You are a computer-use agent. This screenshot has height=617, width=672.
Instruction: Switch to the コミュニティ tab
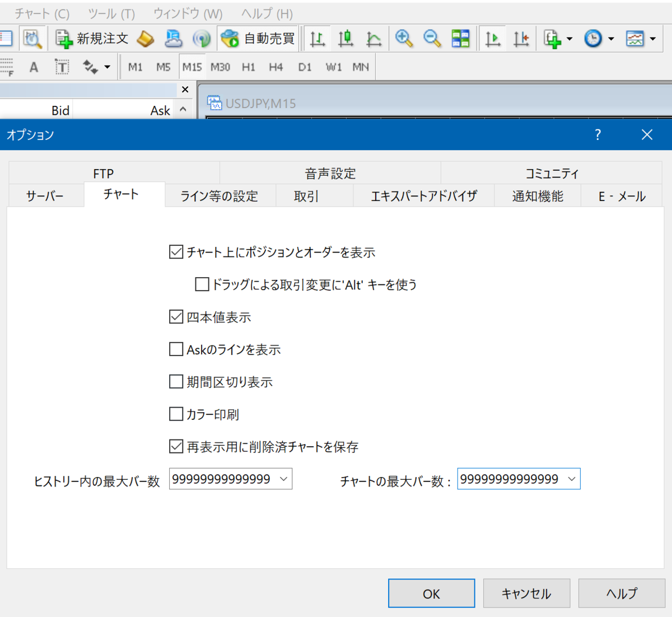coord(552,174)
